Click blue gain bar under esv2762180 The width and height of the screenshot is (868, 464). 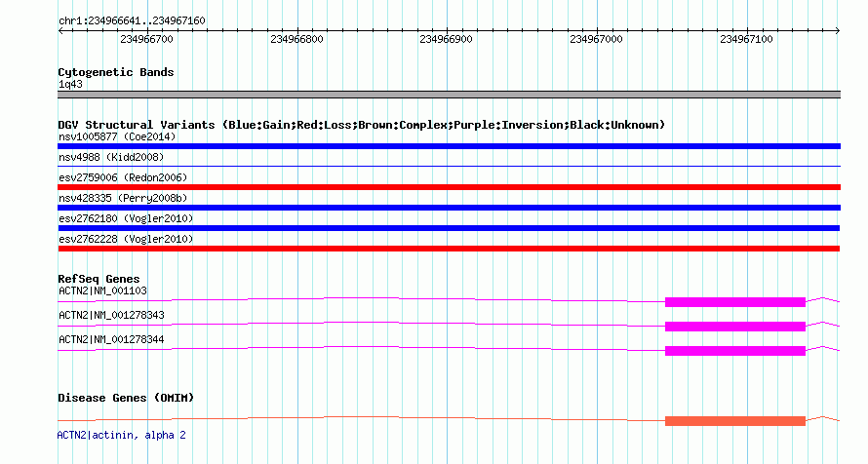point(449,228)
